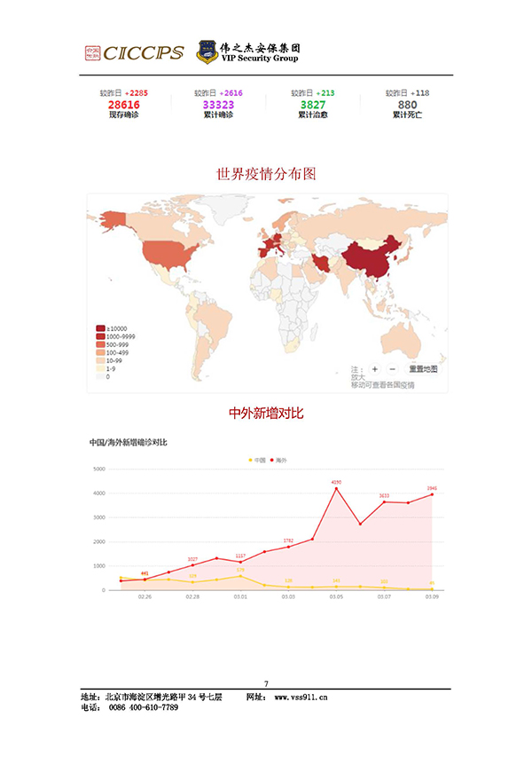Click the VIP Security Group shield emblem

point(206,51)
